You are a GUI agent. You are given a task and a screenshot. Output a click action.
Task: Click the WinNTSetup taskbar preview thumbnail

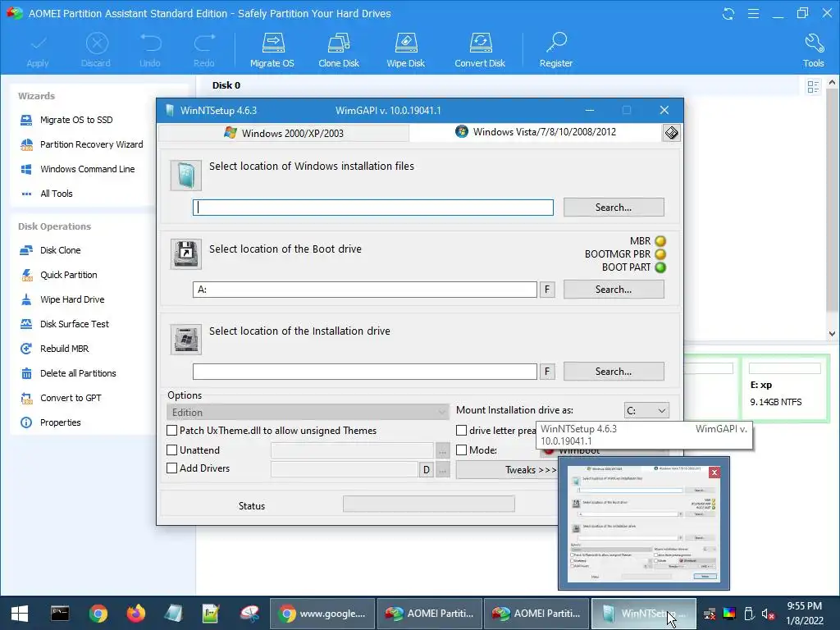pos(644,524)
